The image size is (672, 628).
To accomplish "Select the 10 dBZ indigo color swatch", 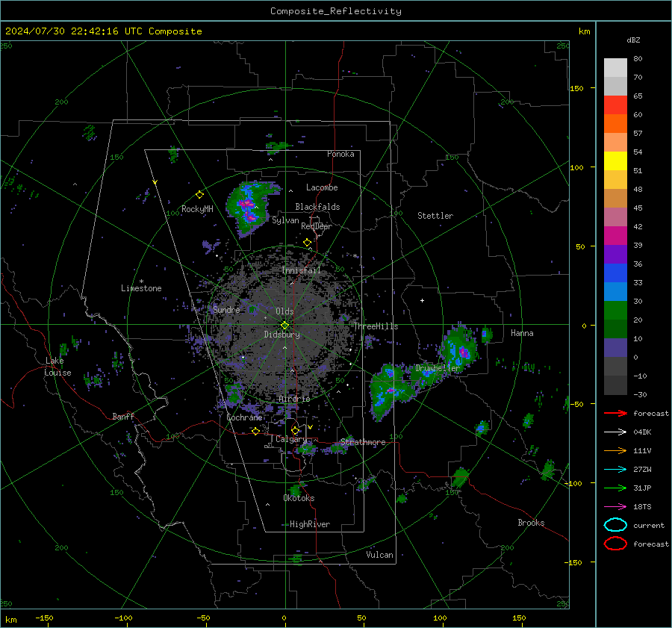I will (615, 347).
